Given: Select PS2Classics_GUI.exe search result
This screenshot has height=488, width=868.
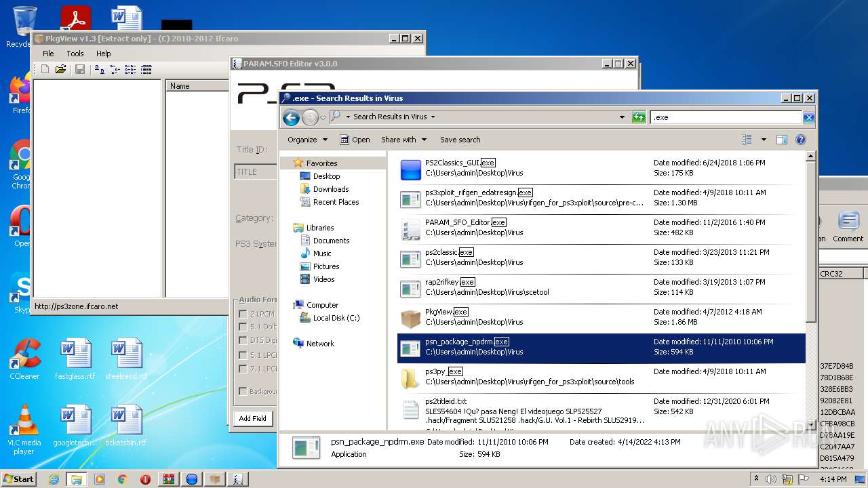Looking at the screenshot, I should tap(601, 169).
